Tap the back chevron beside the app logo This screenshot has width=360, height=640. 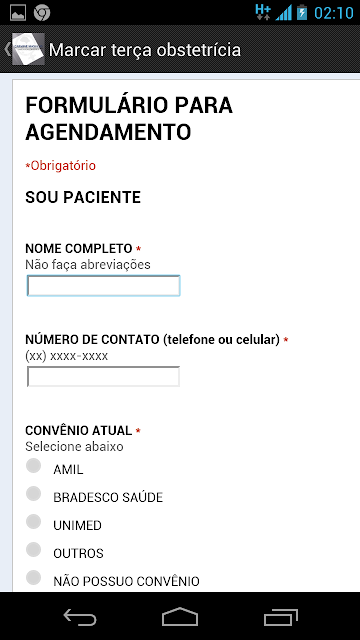point(7,49)
